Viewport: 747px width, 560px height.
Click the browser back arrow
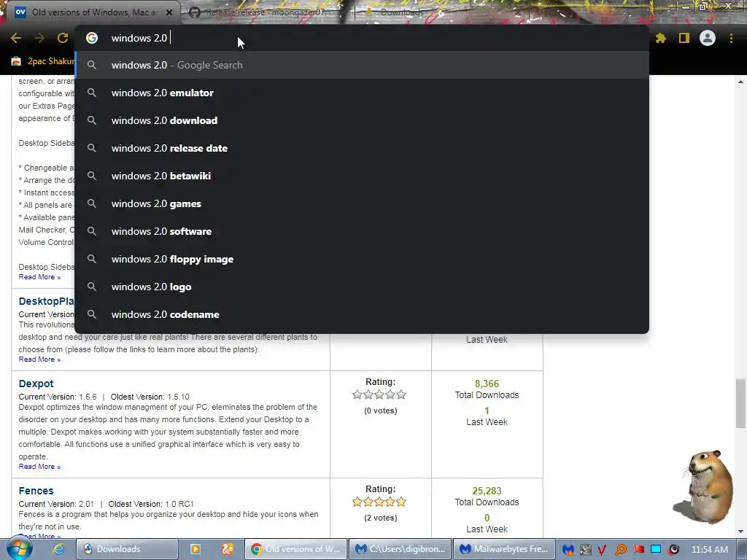16,38
